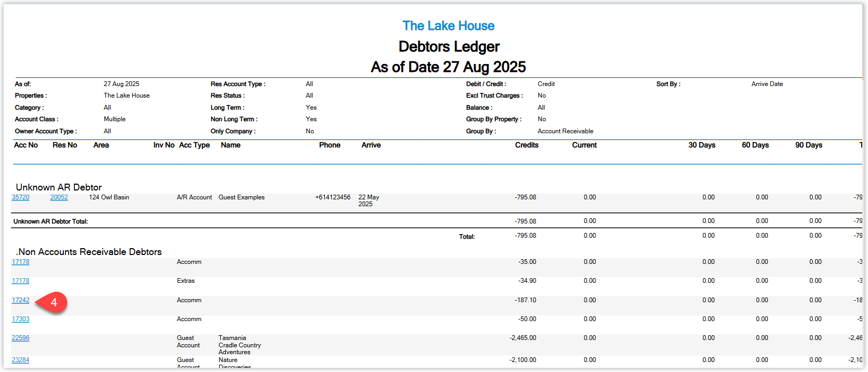Click the Unknown AR Debtor Total label
Image resolution: width=868 pixels, height=372 pixels.
coord(51,221)
